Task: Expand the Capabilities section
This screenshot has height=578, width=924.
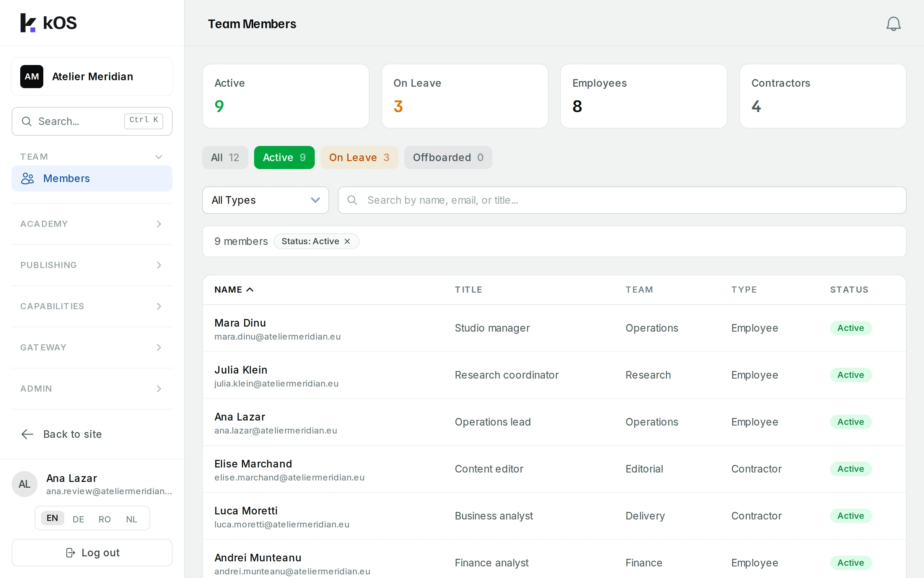Action: point(92,306)
